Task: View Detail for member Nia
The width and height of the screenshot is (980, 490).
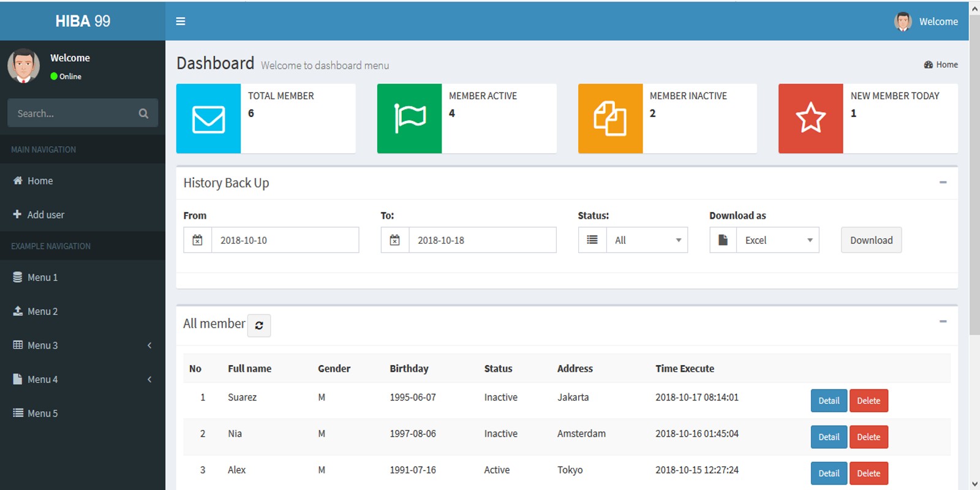Action: [x=829, y=437]
